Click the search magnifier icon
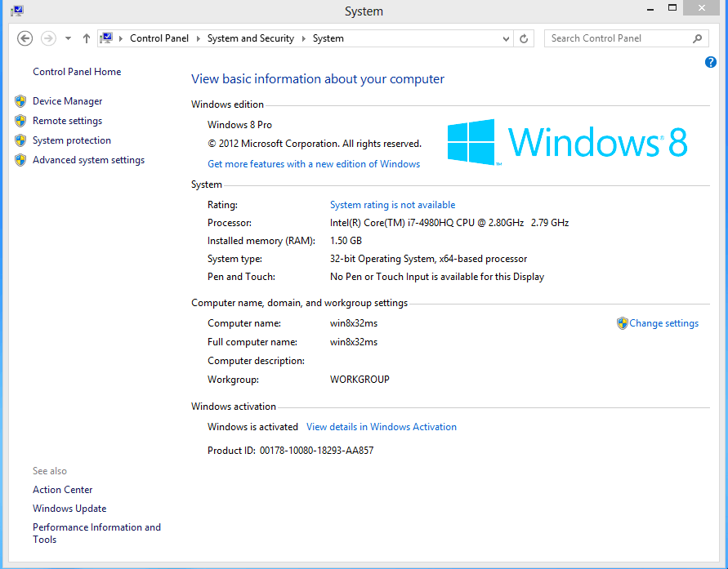This screenshot has height=569, width=728. tap(697, 38)
